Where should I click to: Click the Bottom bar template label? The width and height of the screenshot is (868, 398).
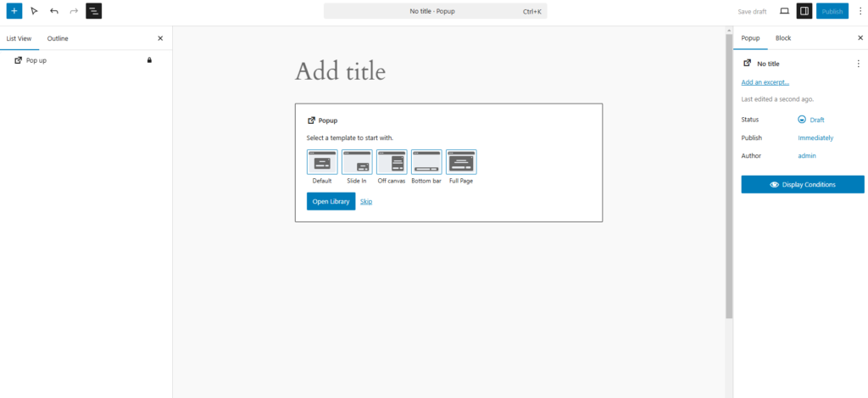pyautogui.click(x=427, y=181)
